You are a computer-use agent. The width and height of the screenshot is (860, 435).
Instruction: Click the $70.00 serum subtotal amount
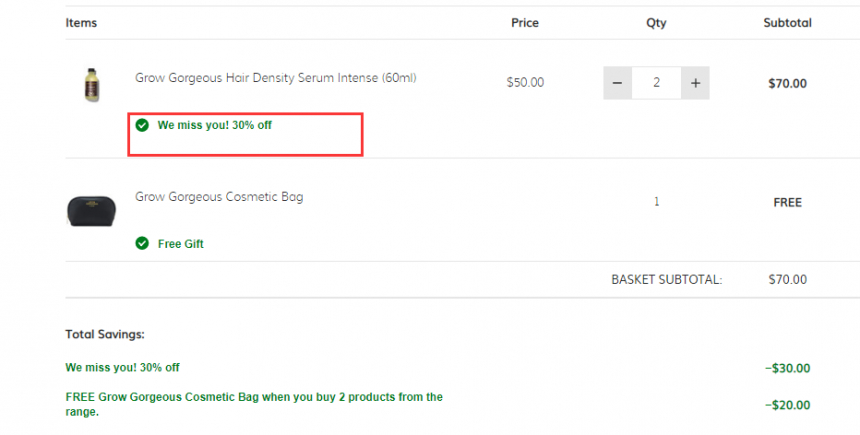(788, 83)
